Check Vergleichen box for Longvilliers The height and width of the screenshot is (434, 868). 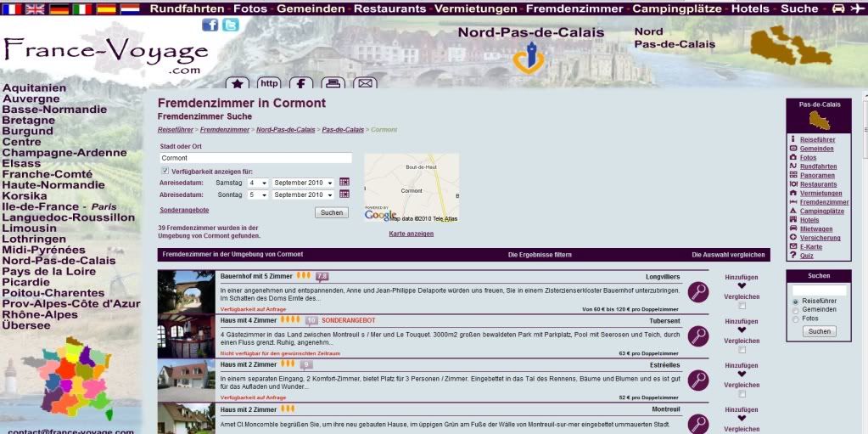(742, 306)
